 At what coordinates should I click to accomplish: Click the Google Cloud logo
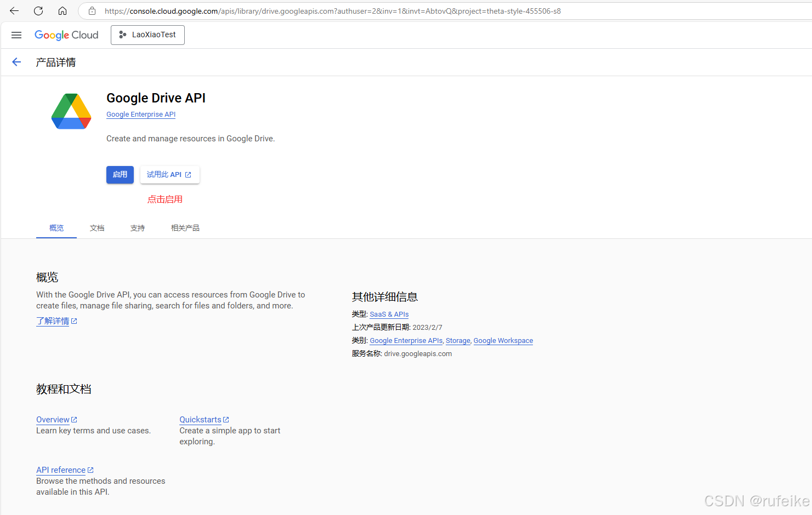(66, 35)
